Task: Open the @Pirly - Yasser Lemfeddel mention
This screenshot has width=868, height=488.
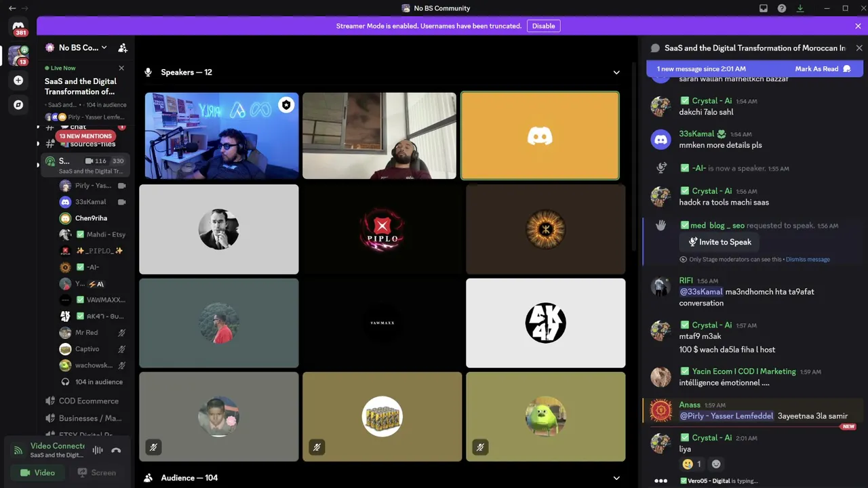Action: (727, 415)
